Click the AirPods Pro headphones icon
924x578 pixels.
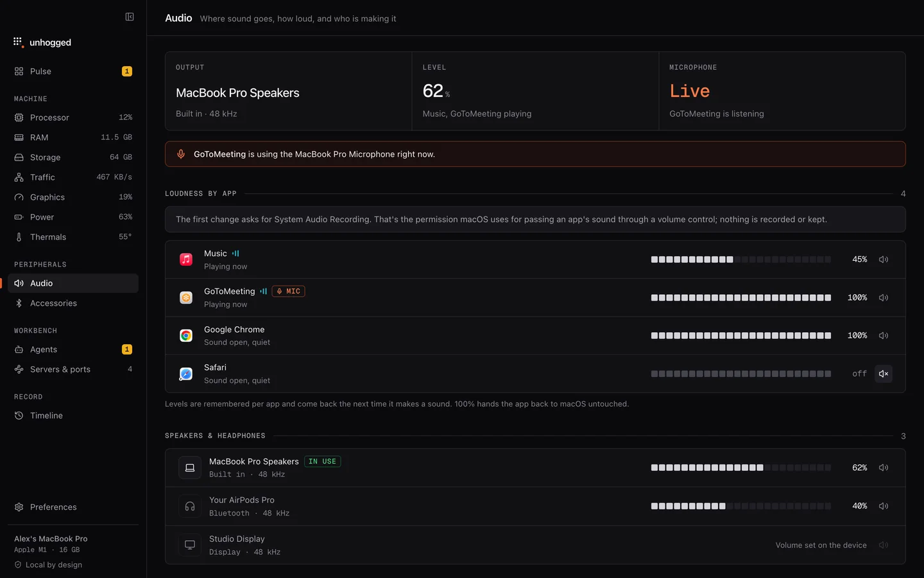[190, 506]
